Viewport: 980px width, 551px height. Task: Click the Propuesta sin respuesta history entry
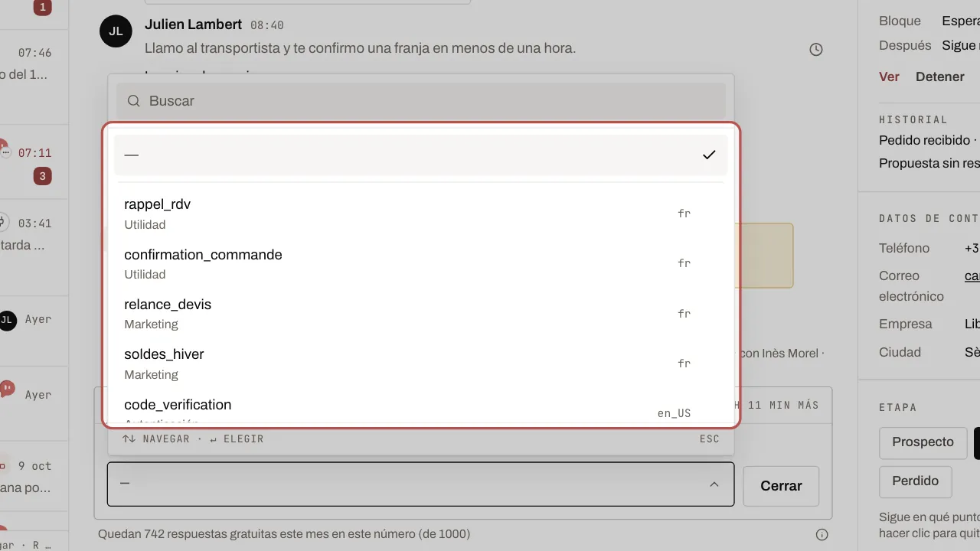pyautogui.click(x=929, y=163)
